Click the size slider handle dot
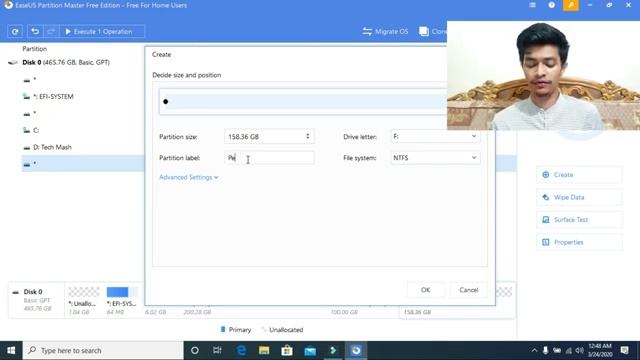 166,102
